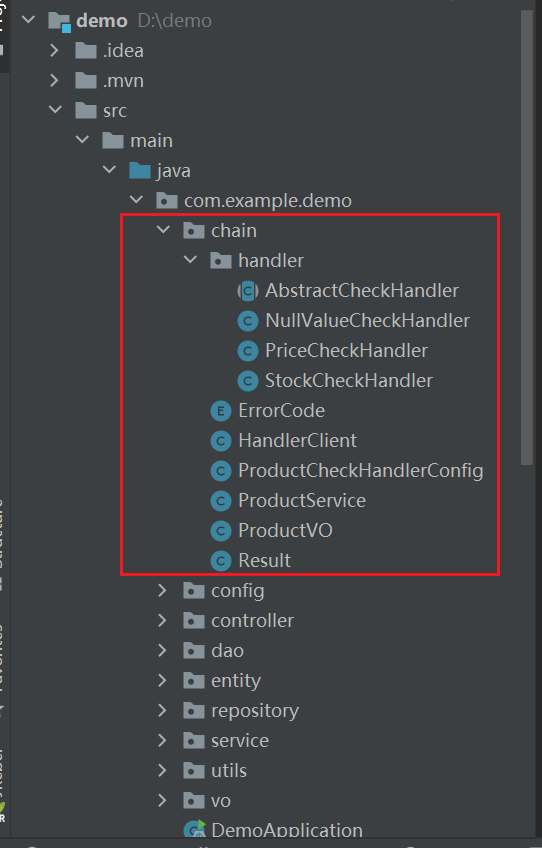Expand the service package chevron
The image size is (542, 848).
(162, 740)
